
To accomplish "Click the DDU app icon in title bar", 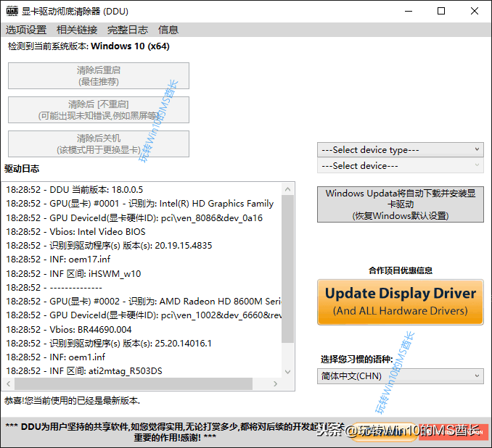I will point(12,11).
